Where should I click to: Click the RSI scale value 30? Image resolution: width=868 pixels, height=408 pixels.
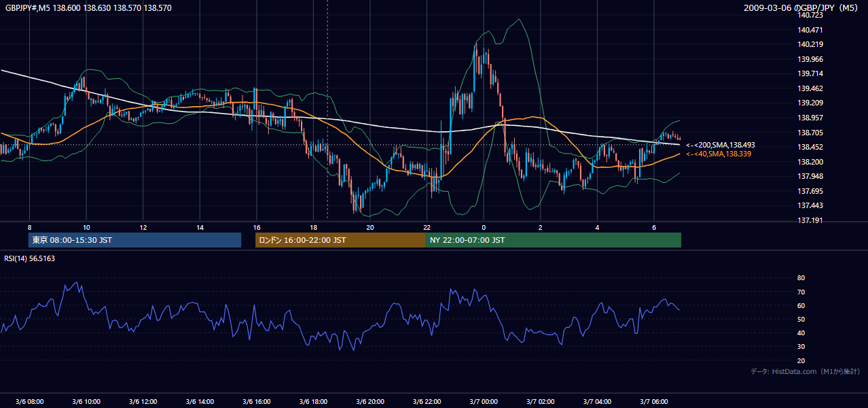801,347
